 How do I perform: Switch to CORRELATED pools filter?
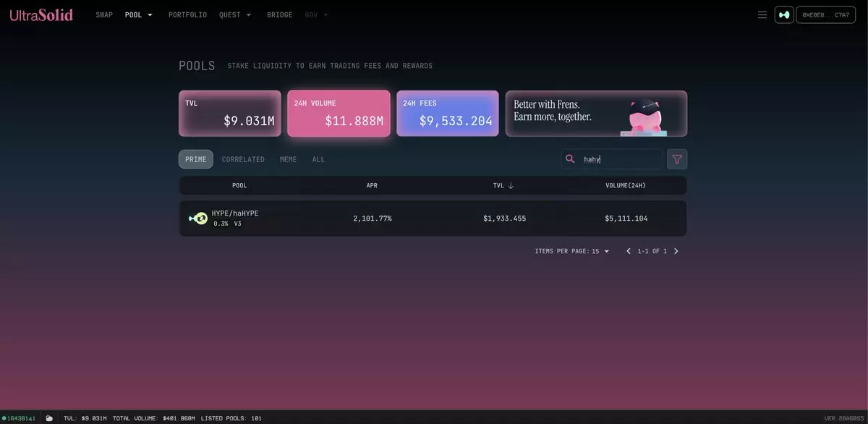click(243, 159)
